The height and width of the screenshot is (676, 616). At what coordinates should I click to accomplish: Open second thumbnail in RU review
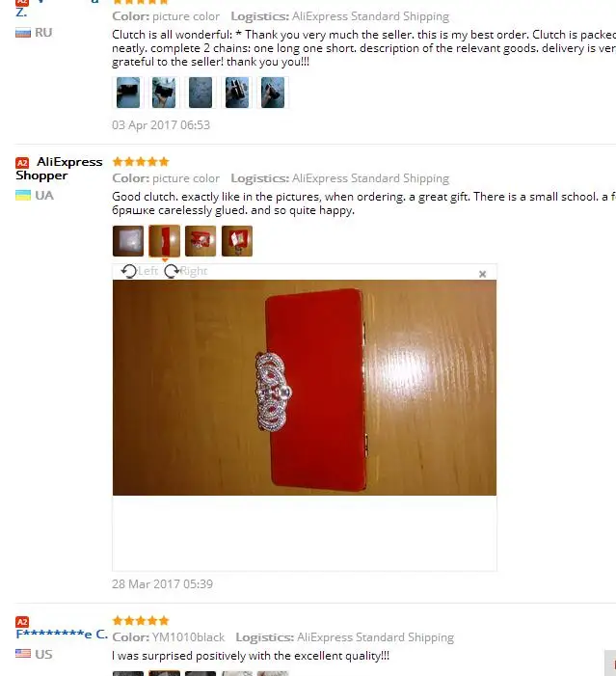tap(164, 93)
